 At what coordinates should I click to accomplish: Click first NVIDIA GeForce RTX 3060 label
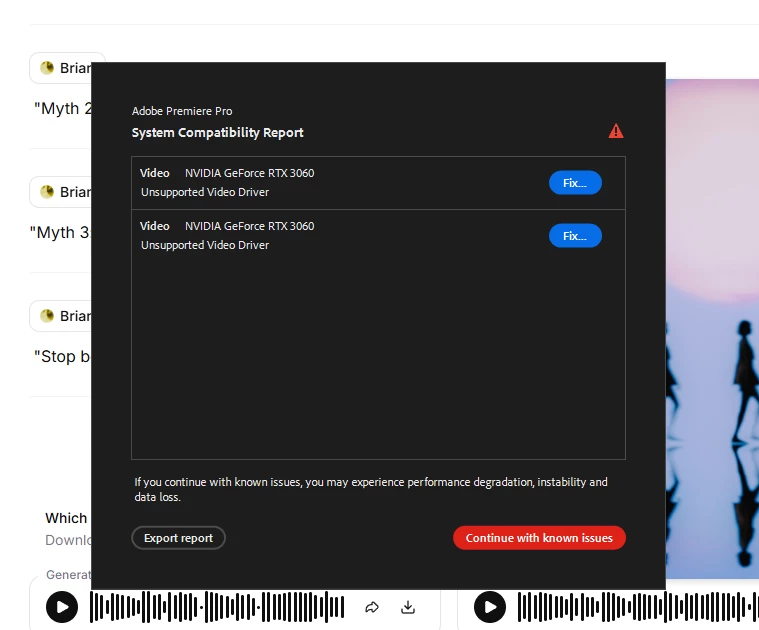point(249,173)
